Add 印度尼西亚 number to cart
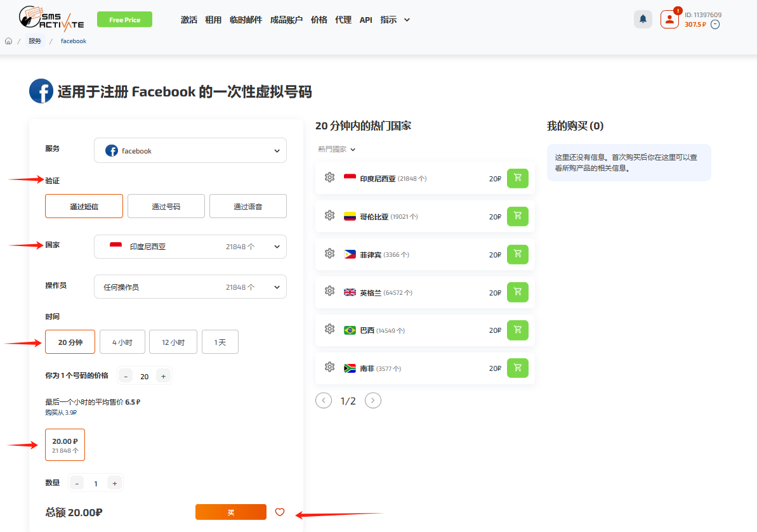Image resolution: width=757 pixels, height=532 pixels. [518, 178]
